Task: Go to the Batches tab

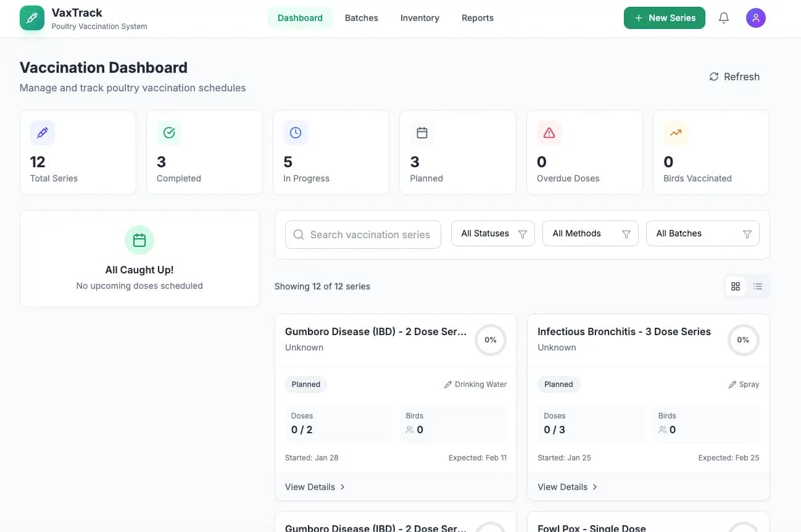Action: [x=361, y=18]
